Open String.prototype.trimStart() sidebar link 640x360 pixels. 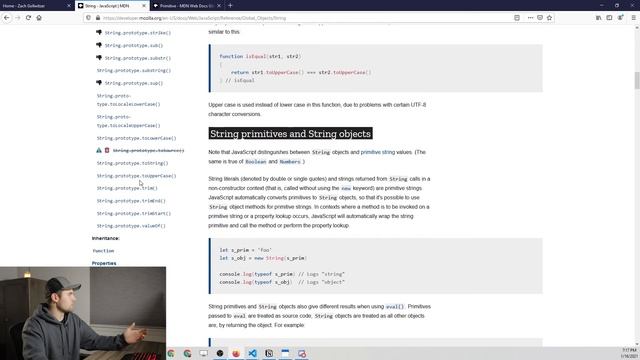coord(133,213)
